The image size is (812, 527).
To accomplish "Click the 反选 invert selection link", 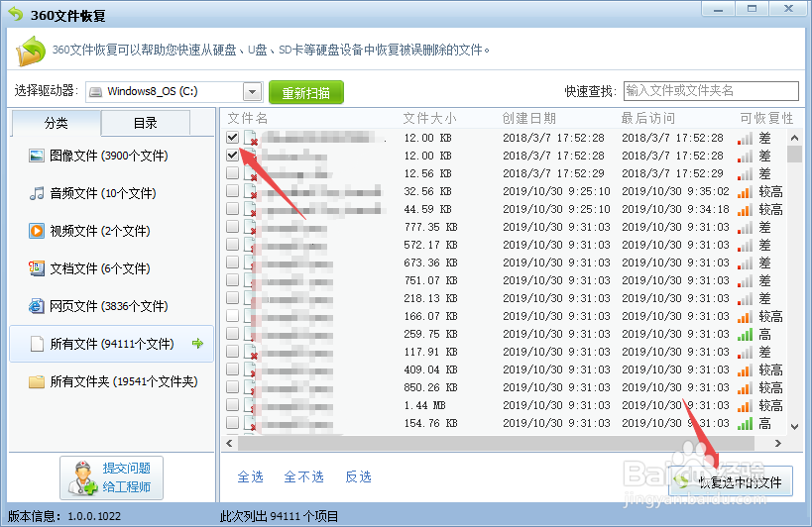I will [x=358, y=476].
